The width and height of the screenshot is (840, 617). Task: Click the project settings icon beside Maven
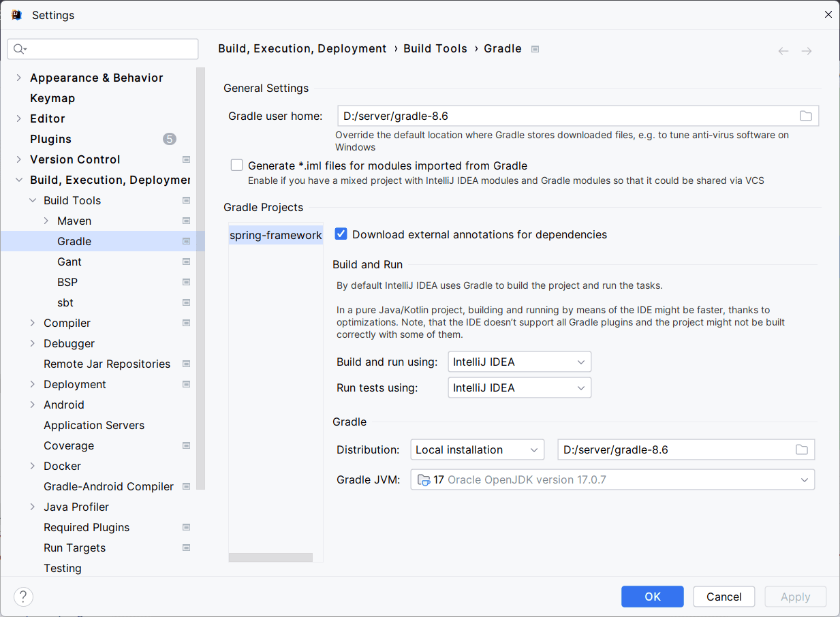(186, 221)
